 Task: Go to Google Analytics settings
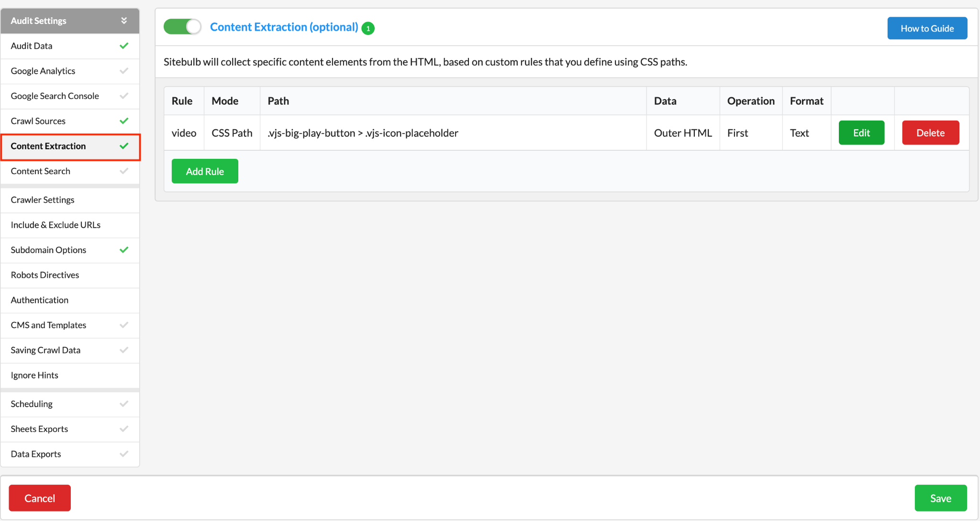point(70,71)
